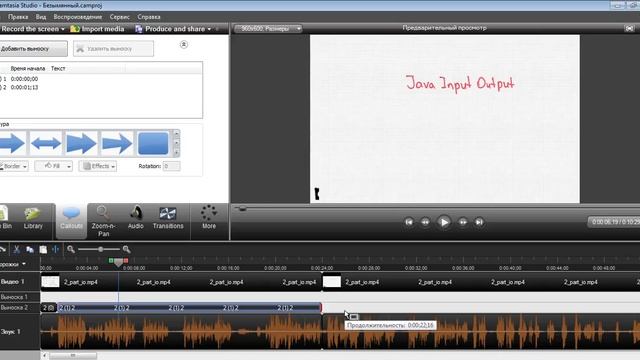Viewport: 640px width, 360px height.
Task: Click the timeline zoom-out magnifier
Action: click(x=71, y=249)
